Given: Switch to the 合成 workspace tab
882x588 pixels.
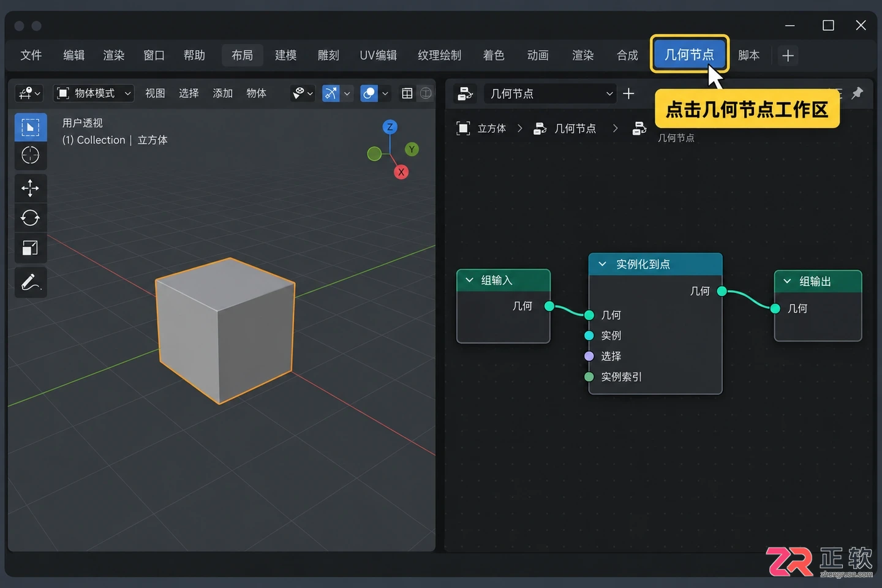Looking at the screenshot, I should tap(628, 55).
